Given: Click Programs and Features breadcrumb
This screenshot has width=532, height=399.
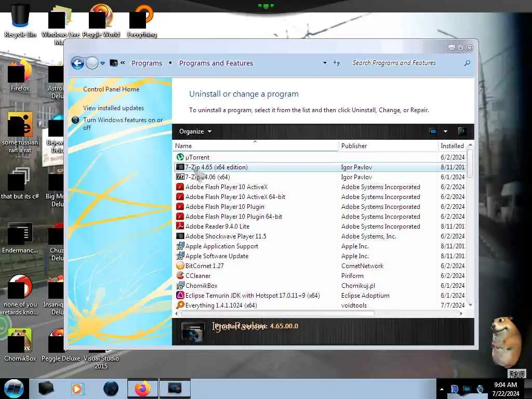Looking at the screenshot, I should click(216, 63).
